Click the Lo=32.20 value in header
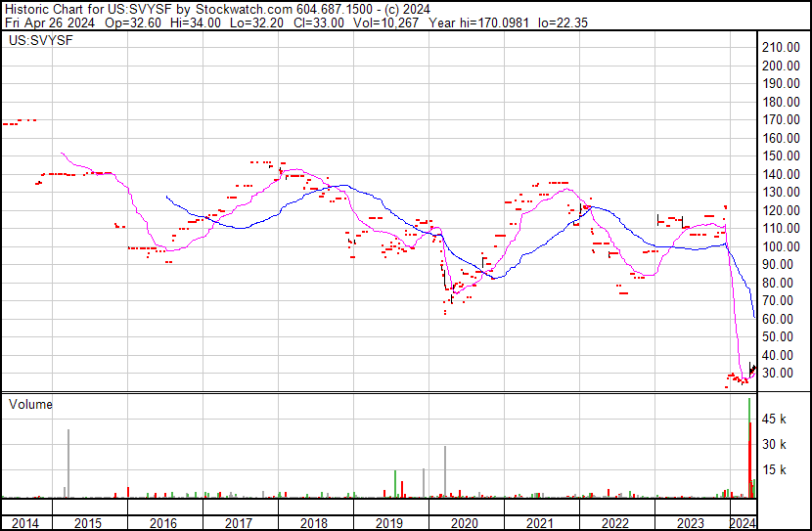 click(x=257, y=23)
